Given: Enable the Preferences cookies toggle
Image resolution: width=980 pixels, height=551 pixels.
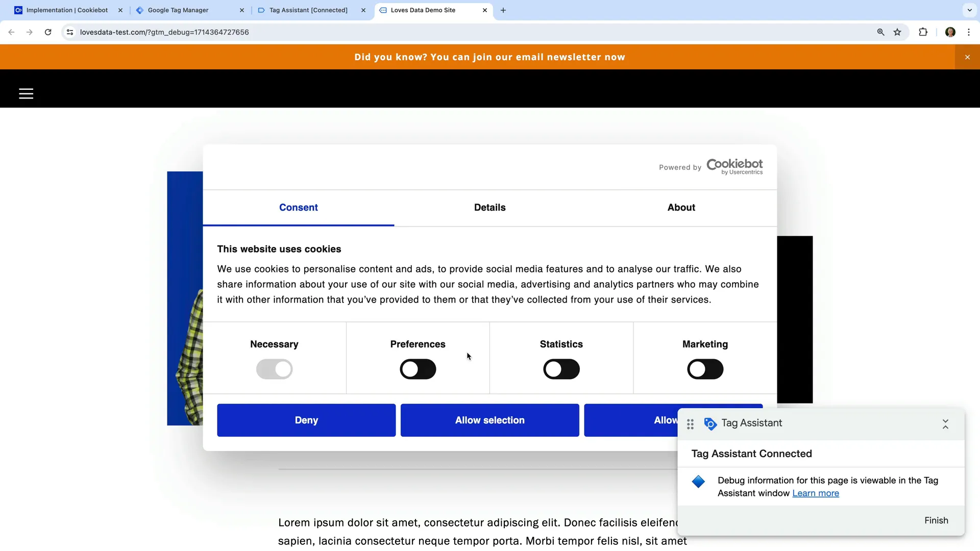Looking at the screenshot, I should click(418, 369).
